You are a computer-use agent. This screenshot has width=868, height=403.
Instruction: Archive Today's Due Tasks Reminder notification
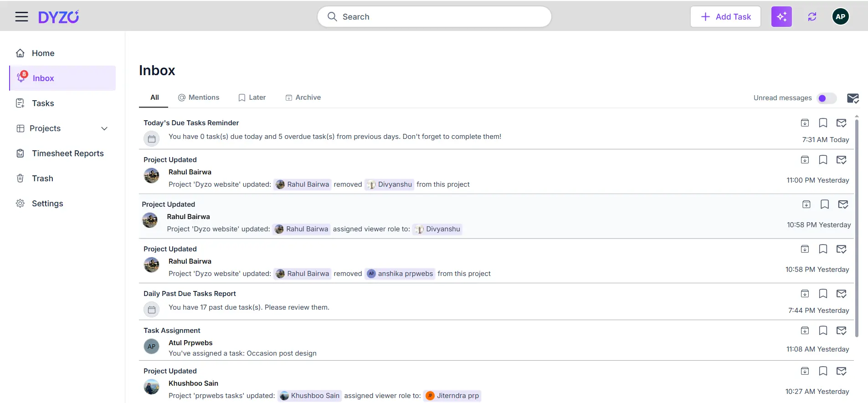click(x=805, y=123)
